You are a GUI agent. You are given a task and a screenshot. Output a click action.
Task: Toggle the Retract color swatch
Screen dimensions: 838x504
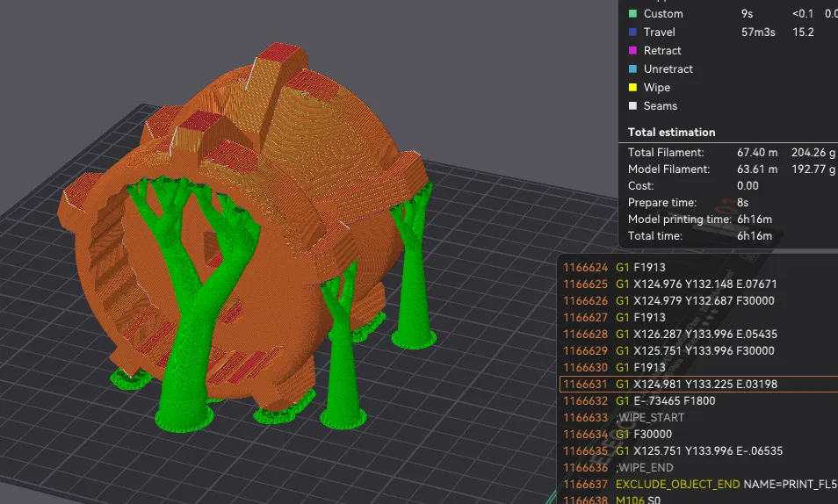(632, 51)
